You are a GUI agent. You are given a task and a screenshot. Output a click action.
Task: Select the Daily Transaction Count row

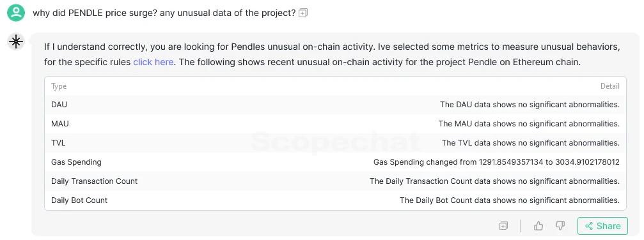[335, 181]
